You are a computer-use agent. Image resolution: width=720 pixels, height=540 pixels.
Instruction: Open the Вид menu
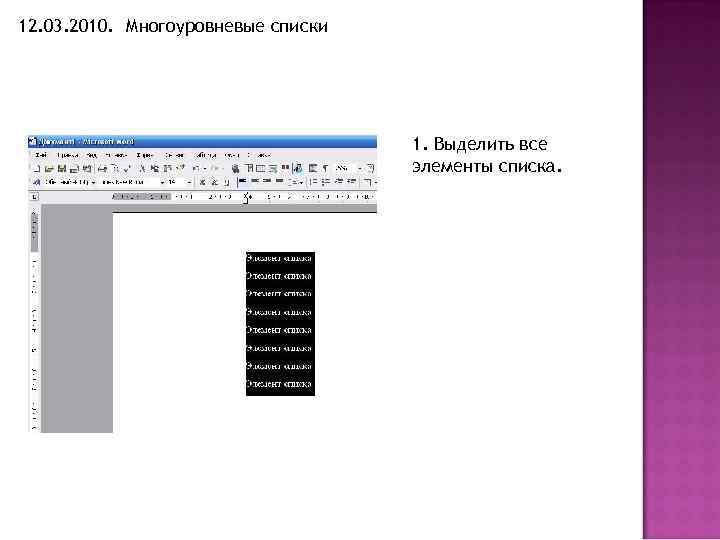tap(92, 155)
